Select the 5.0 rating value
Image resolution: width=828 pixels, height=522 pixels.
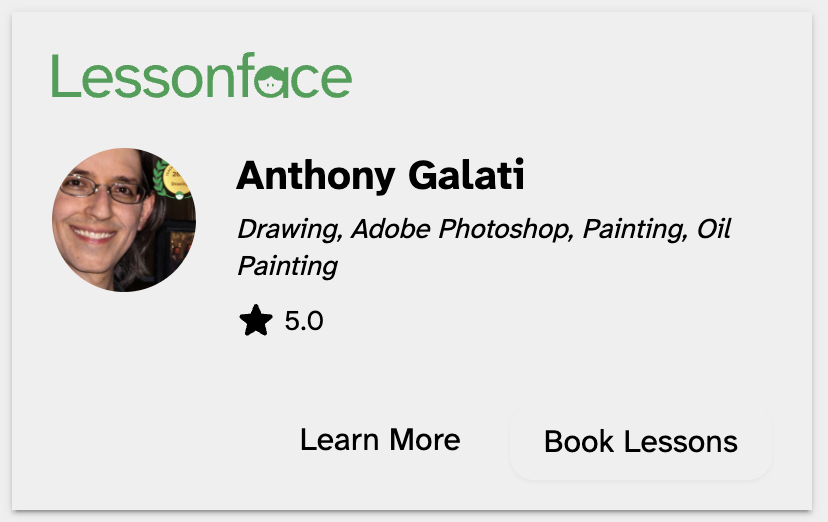point(304,322)
